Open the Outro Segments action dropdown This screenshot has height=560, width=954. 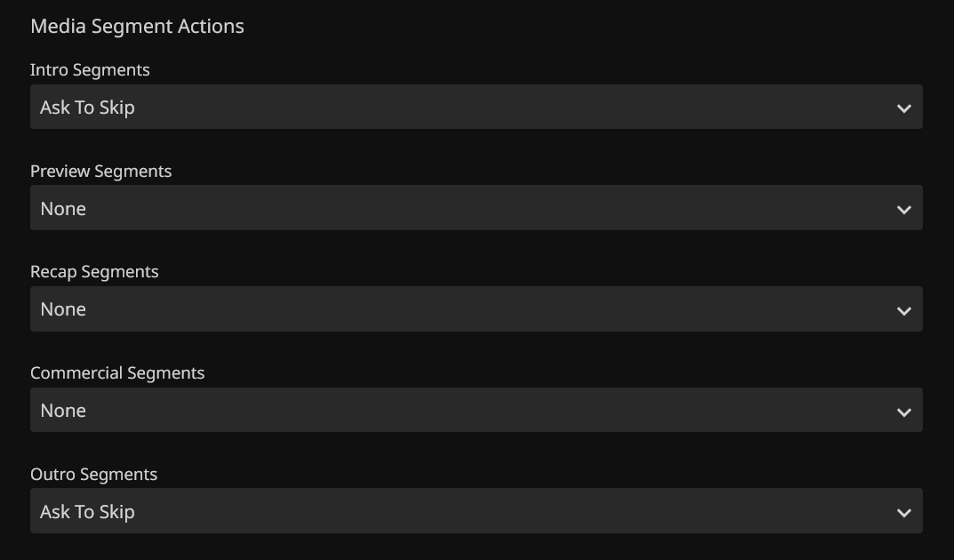pos(476,511)
